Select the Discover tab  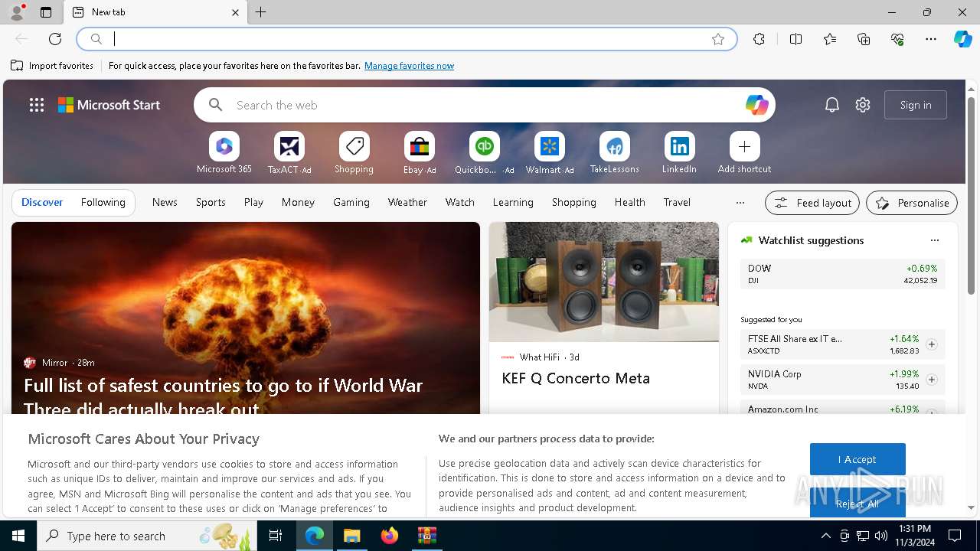click(x=42, y=202)
